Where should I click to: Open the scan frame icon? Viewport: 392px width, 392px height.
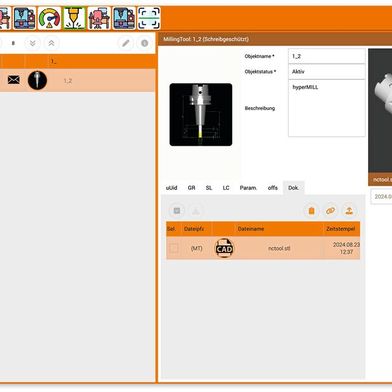(x=149, y=18)
